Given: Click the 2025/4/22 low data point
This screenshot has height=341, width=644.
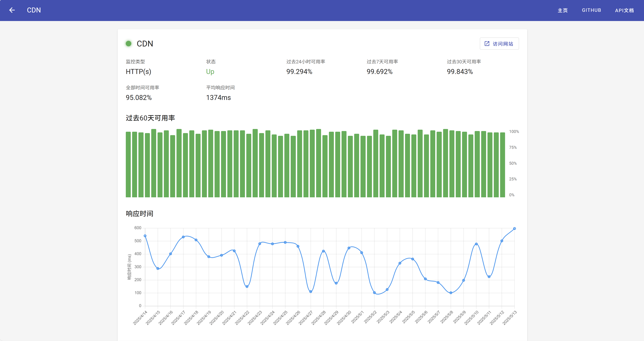Looking at the screenshot, I should pyautogui.click(x=247, y=287).
